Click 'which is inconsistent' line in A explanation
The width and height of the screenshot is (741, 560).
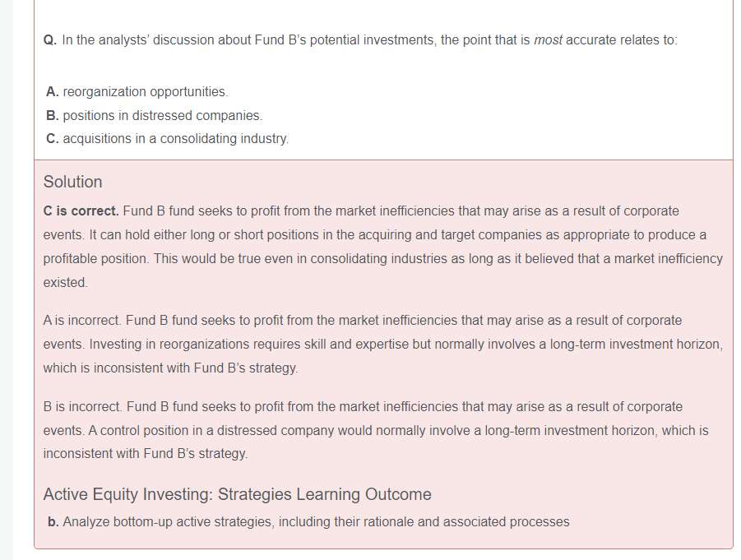click(x=170, y=368)
